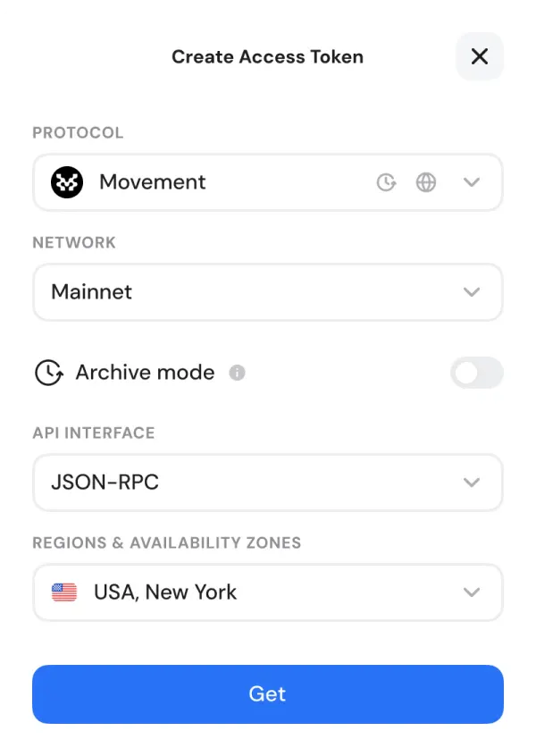
Task: Click the archive history icon in Protocol row
Action: [386, 182]
